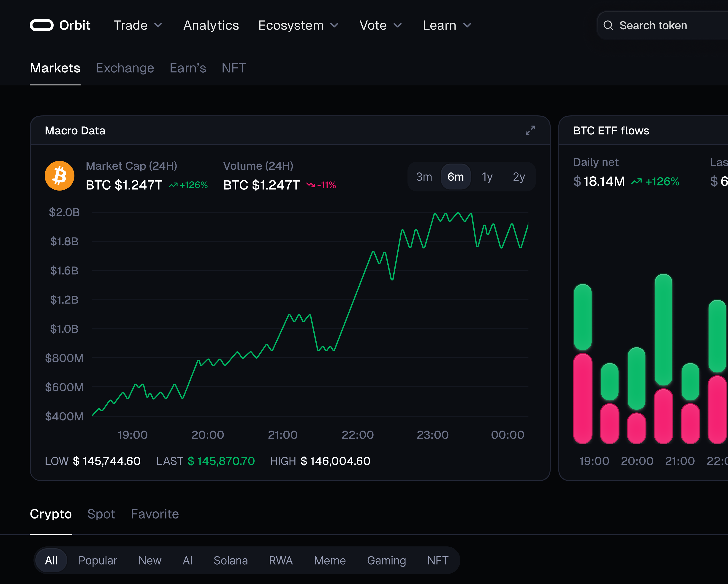Click the Daily net uptrend arrow icon
Screen dimensions: 728x584
636,182
